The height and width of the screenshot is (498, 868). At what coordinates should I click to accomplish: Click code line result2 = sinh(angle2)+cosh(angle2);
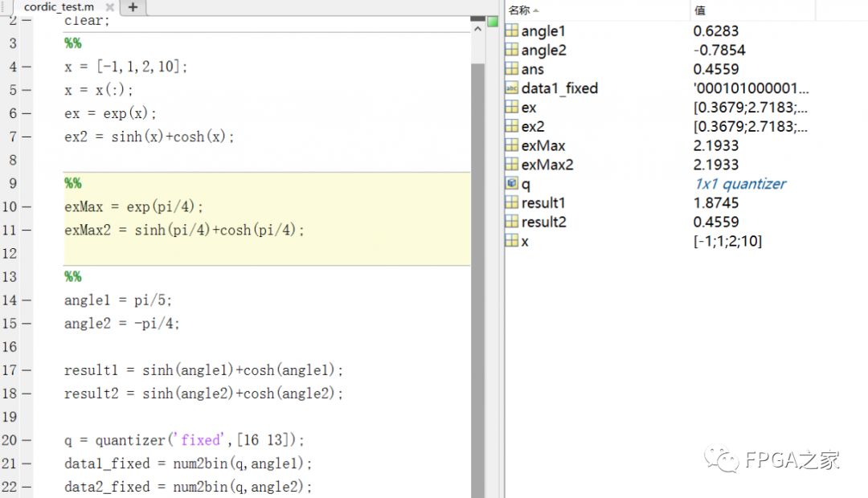[203, 394]
